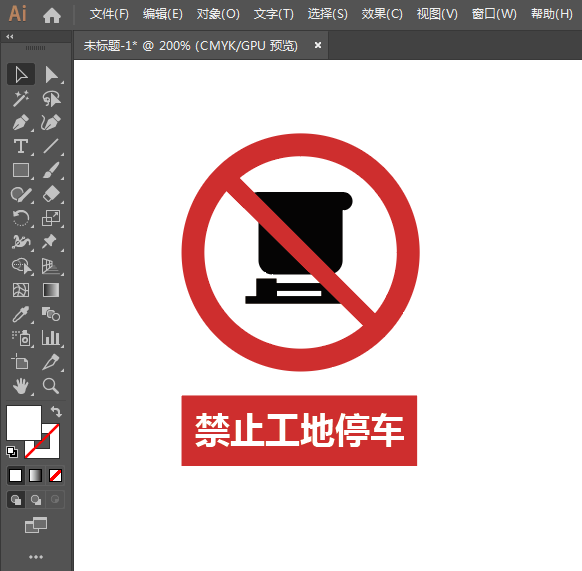Enable Draw Inside mode
This screenshot has width=582, height=571.
[55, 500]
